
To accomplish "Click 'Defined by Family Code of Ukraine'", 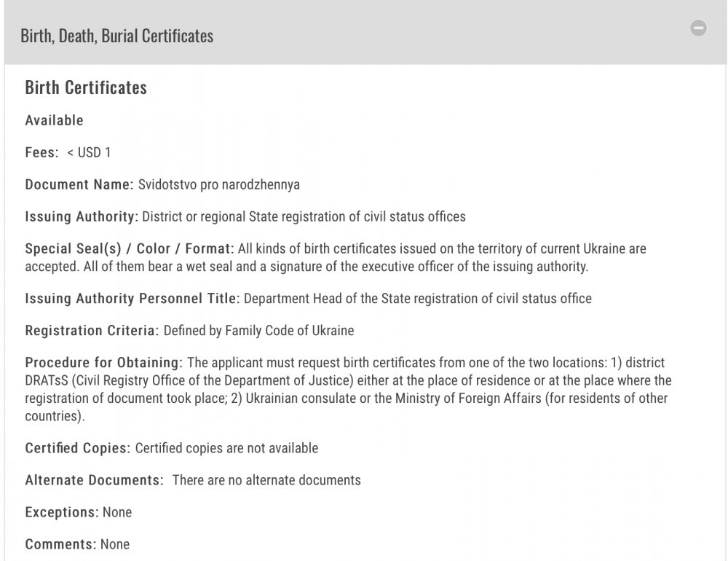I will (x=258, y=331).
